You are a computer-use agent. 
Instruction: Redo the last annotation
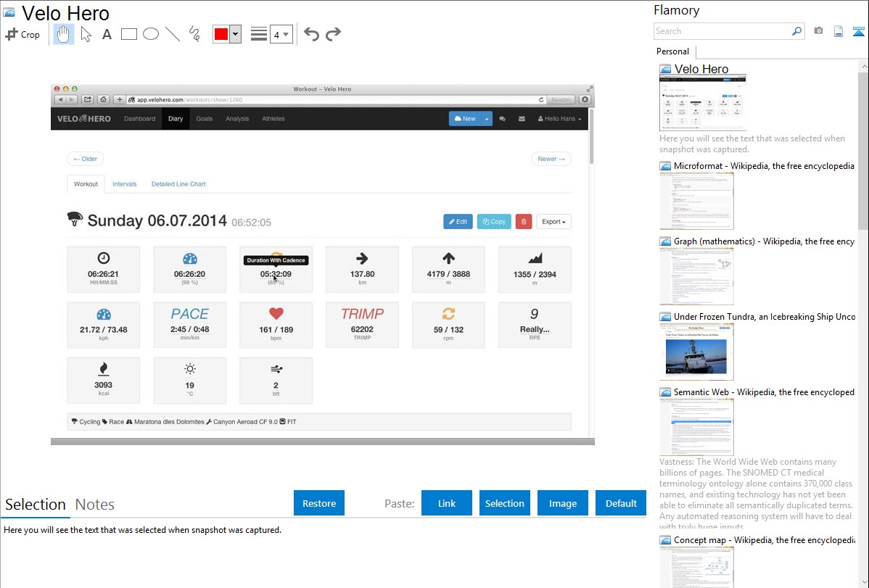[333, 34]
